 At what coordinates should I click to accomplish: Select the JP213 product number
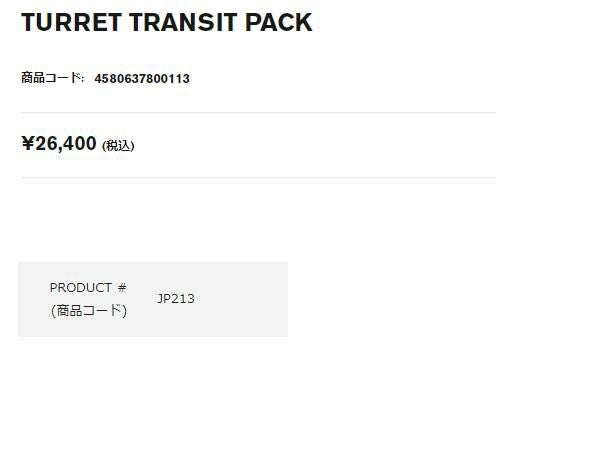tap(176, 299)
